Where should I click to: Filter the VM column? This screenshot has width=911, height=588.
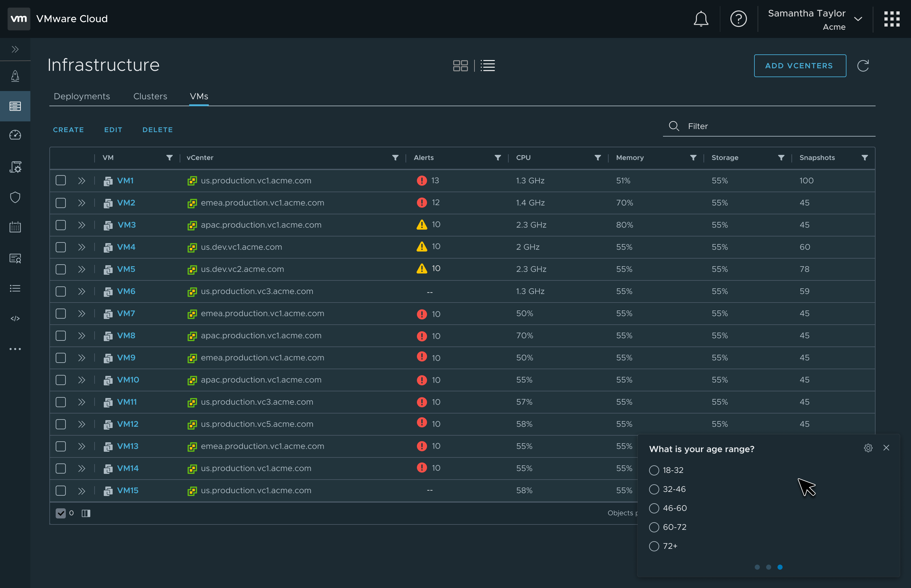[169, 158]
